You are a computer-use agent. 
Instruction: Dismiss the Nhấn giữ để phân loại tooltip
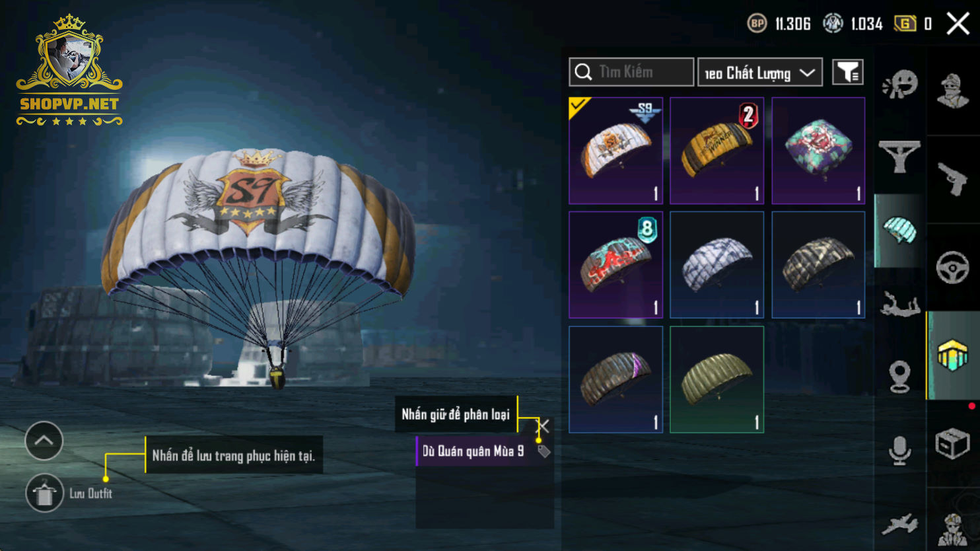click(543, 425)
